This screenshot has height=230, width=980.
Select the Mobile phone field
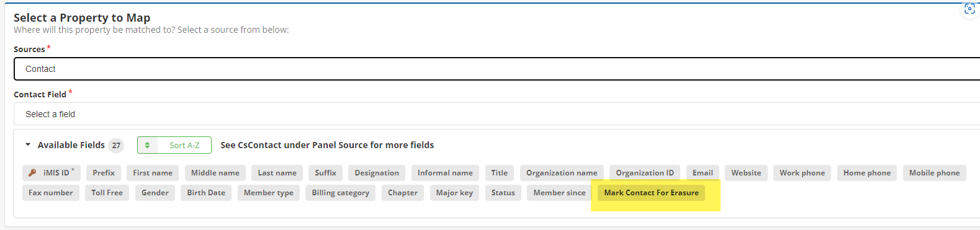pos(934,173)
